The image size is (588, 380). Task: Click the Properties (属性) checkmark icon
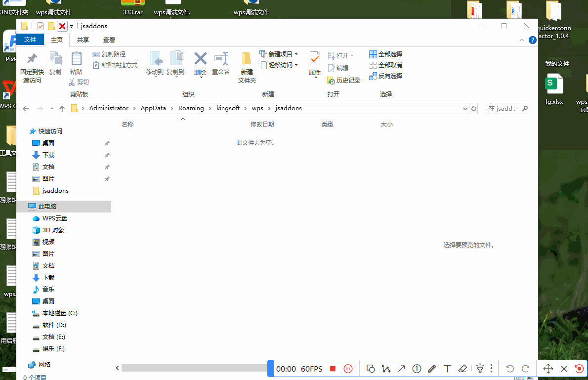coord(315,59)
